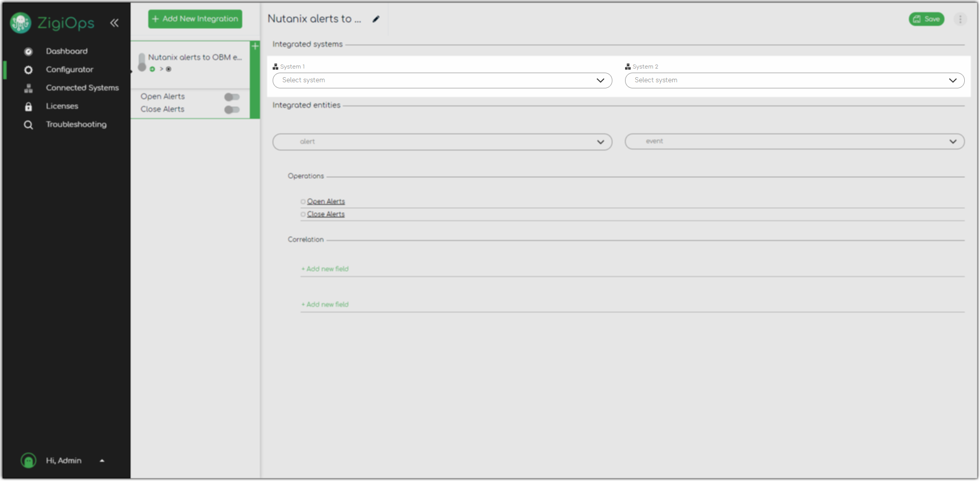Click the Admin user avatar icon

point(28,461)
